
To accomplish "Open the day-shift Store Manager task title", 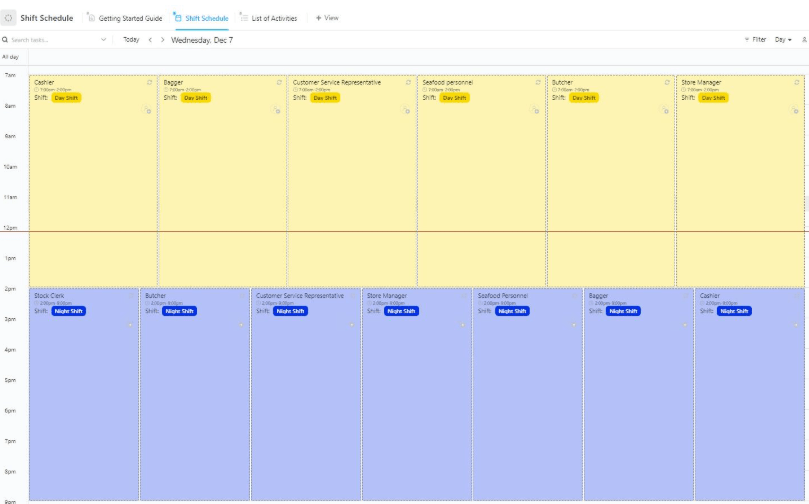I will (701, 82).
